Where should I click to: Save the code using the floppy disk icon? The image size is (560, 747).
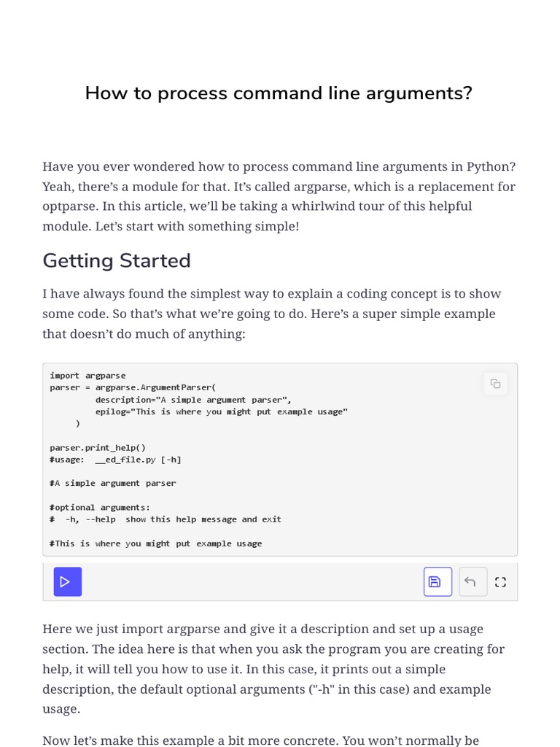pos(437,581)
